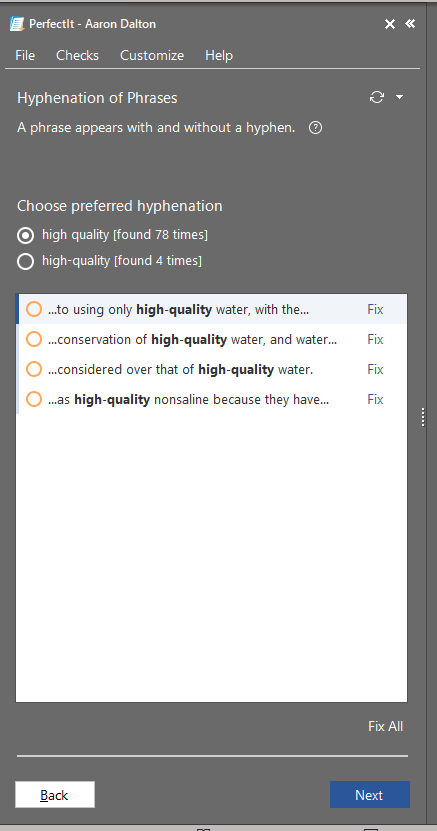Click orange circle for 'to using only high-quality water'
The height and width of the screenshot is (831, 437).
[34, 309]
